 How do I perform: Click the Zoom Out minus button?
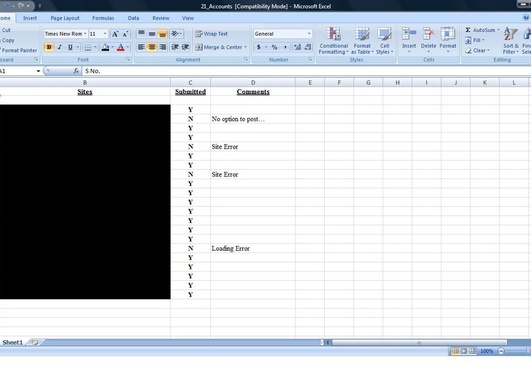pos(501,351)
